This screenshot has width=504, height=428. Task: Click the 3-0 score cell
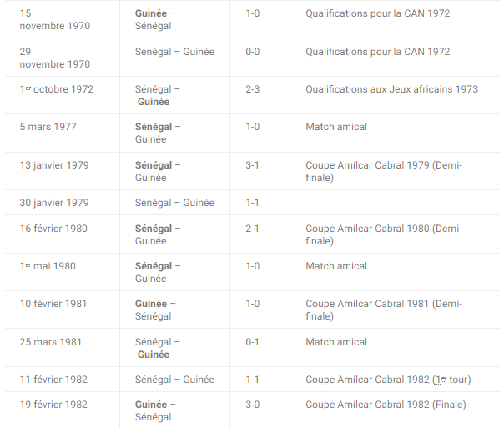pos(253,405)
